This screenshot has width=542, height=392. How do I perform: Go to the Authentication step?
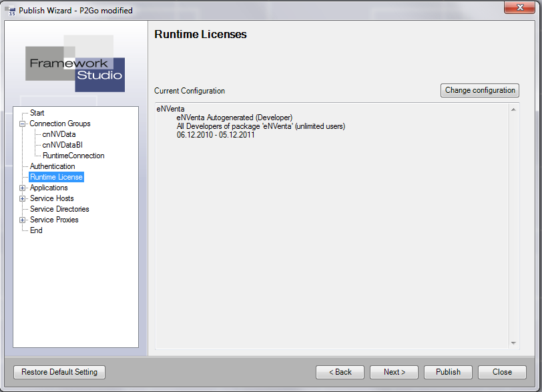pyautogui.click(x=52, y=167)
